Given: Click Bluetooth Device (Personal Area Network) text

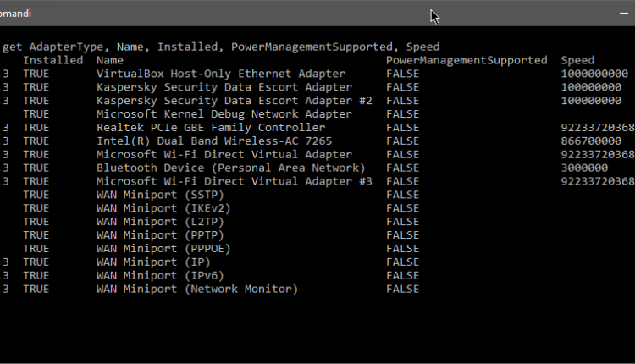Looking at the screenshot, I should 230,168.
